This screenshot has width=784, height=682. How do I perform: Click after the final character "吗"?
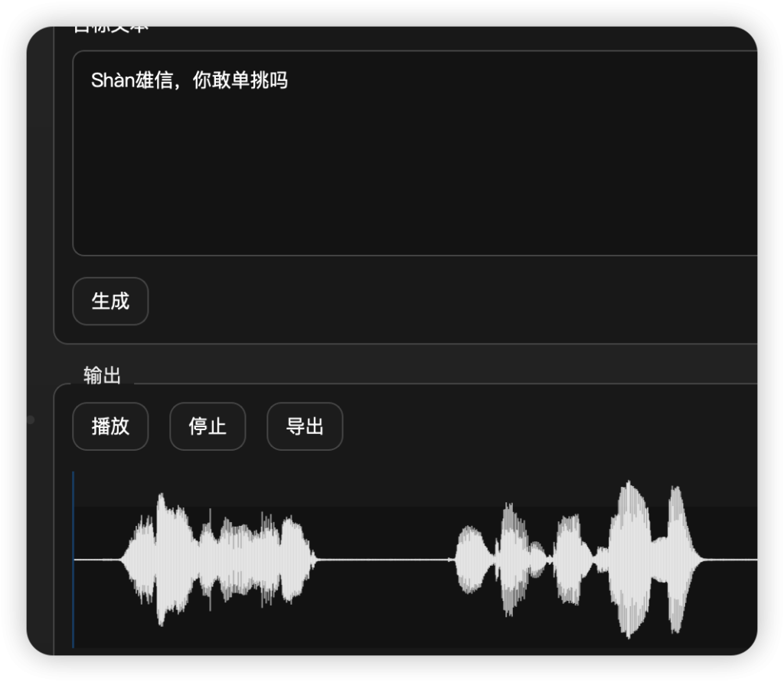(289, 80)
